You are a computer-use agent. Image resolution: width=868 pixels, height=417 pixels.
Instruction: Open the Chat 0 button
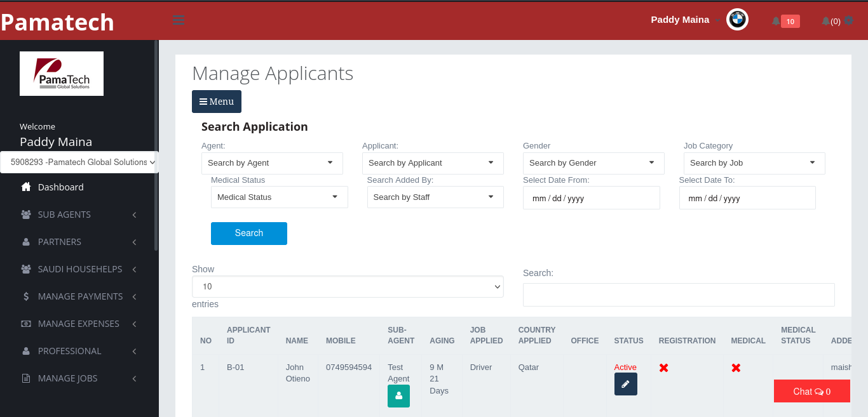[811, 391]
